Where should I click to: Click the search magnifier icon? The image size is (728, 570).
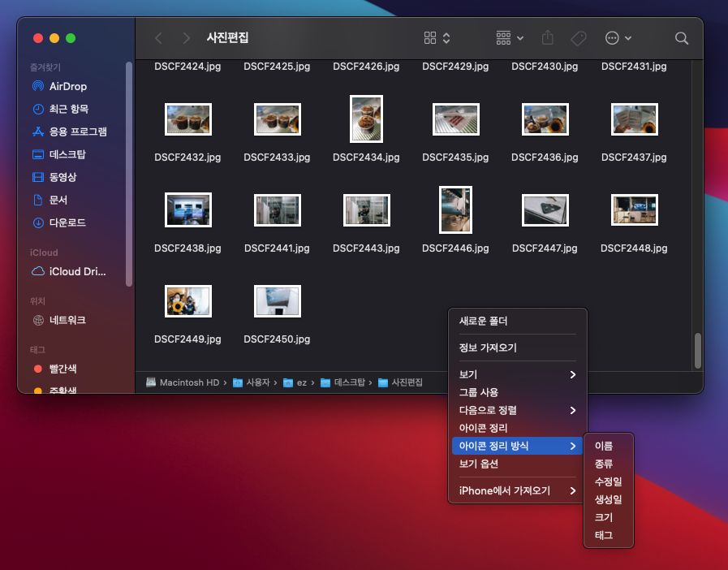(x=681, y=38)
